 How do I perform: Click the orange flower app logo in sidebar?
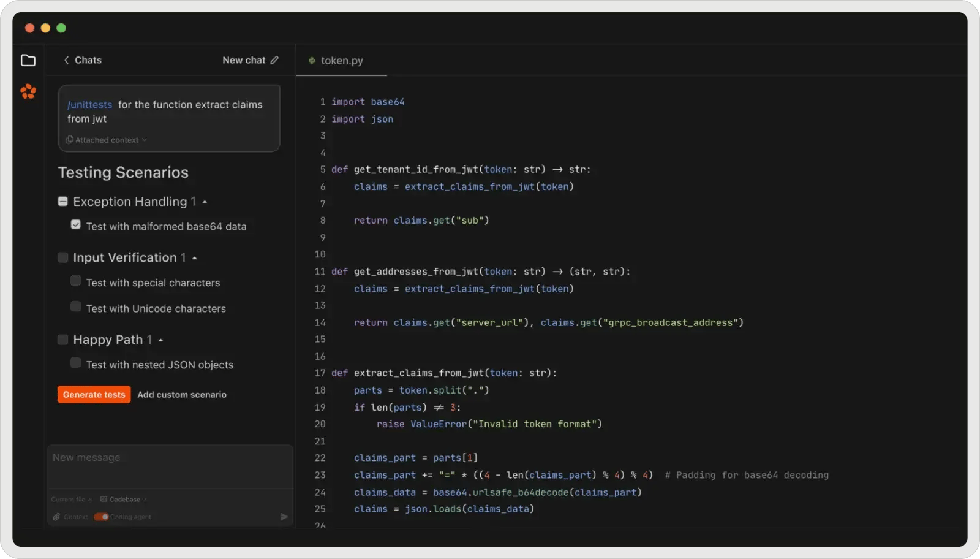point(28,91)
